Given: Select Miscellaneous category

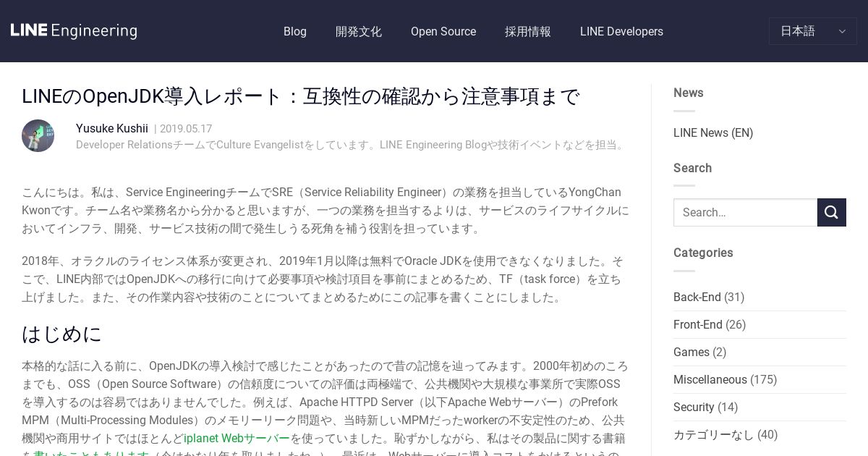Looking at the screenshot, I should (710, 379).
